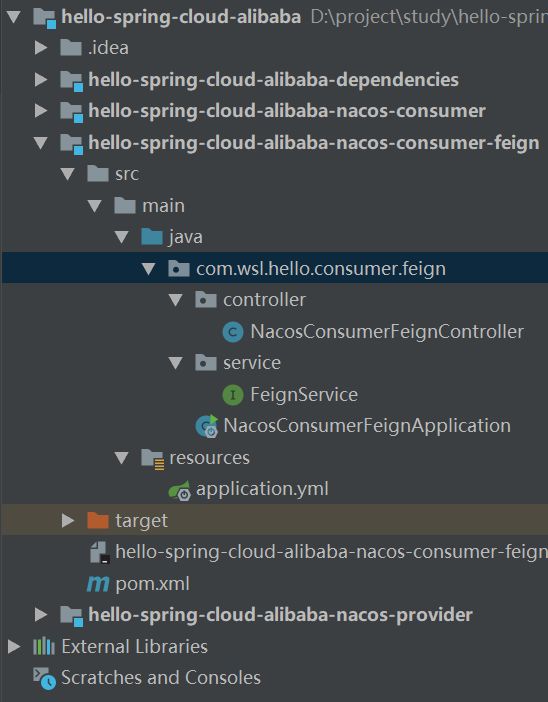Select the com.wsl.hello.consumer.feign package
Image resolution: width=548 pixels, height=702 pixels.
(321, 269)
